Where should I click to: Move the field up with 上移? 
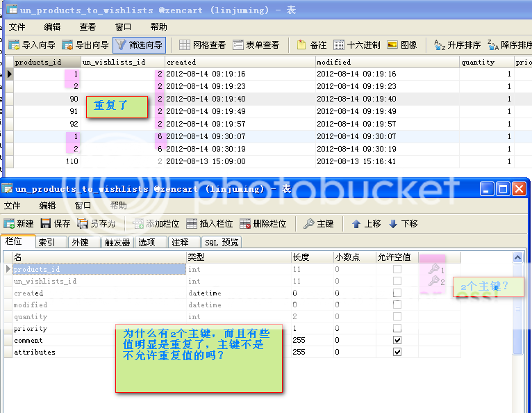[366, 224]
